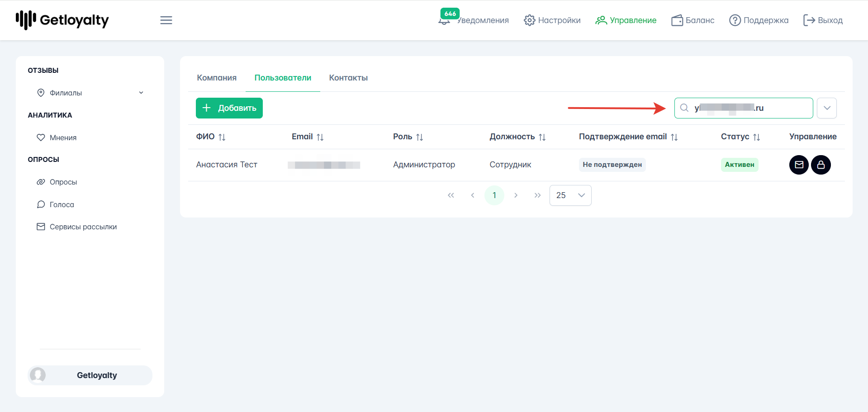Go to next page arrow

[516, 195]
